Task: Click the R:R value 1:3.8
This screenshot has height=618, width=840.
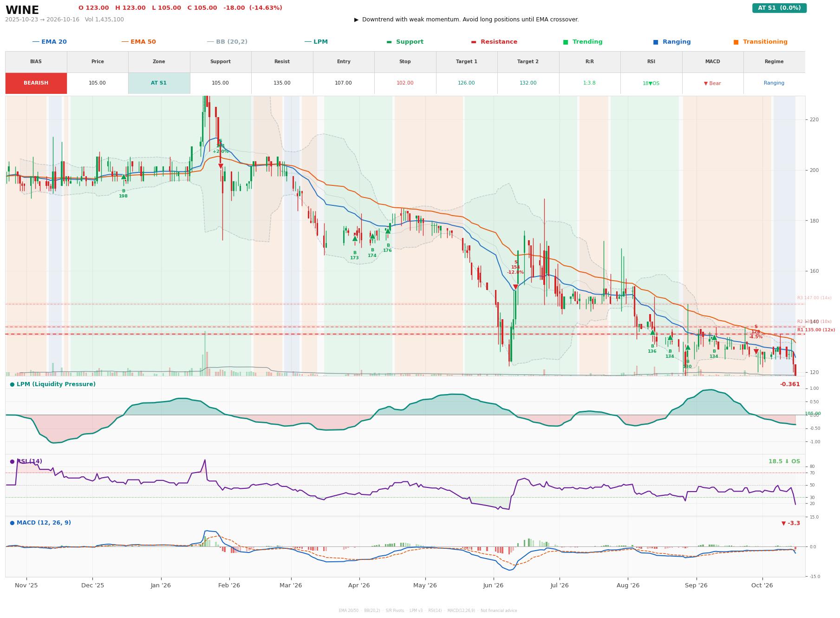Action: (x=589, y=83)
